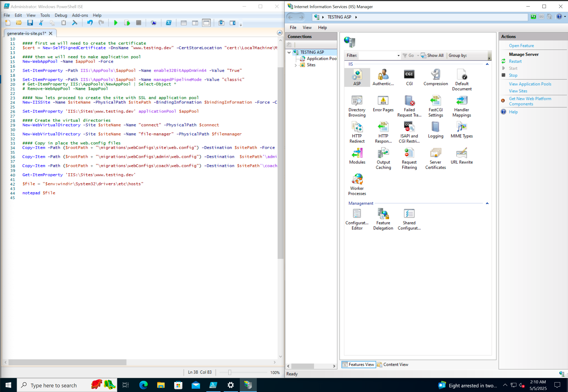The height and width of the screenshot is (392, 568).
Task: Open the IIS Manager help dropdown
Action: tap(565, 17)
